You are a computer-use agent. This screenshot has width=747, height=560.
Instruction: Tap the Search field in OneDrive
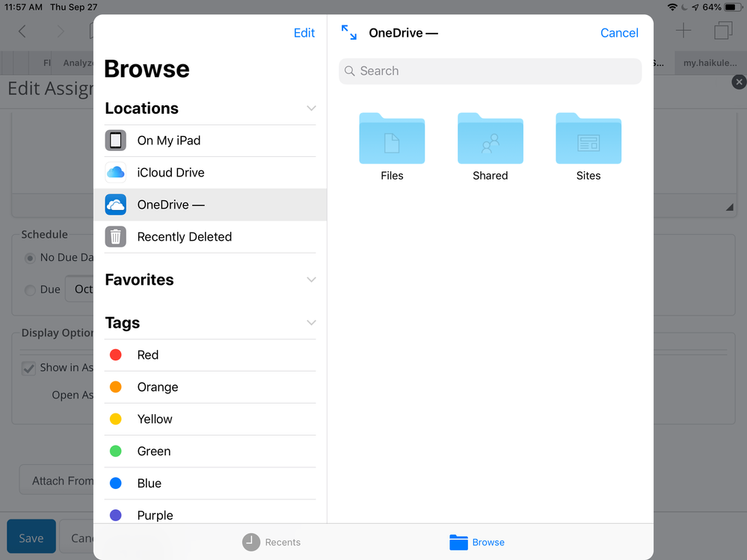coord(490,71)
